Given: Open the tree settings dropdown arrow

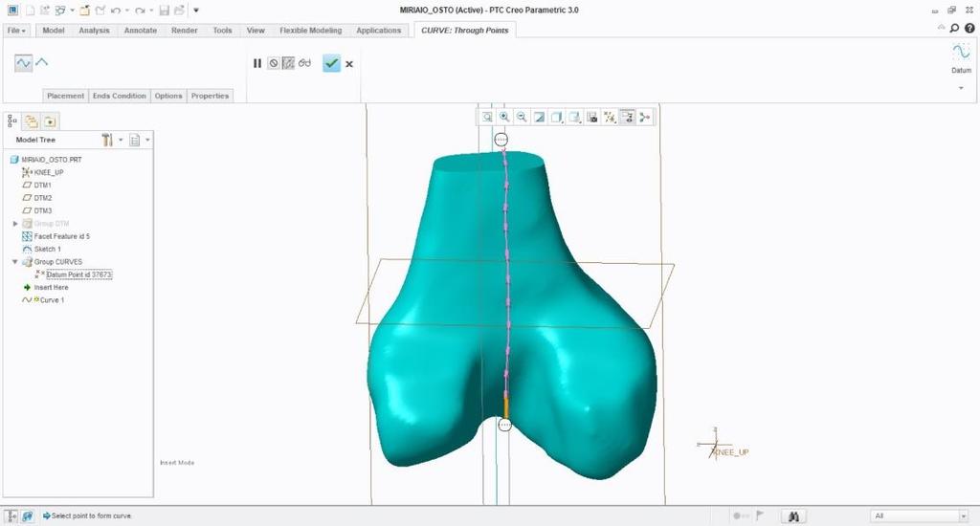Looking at the screenshot, I should coord(121,140).
